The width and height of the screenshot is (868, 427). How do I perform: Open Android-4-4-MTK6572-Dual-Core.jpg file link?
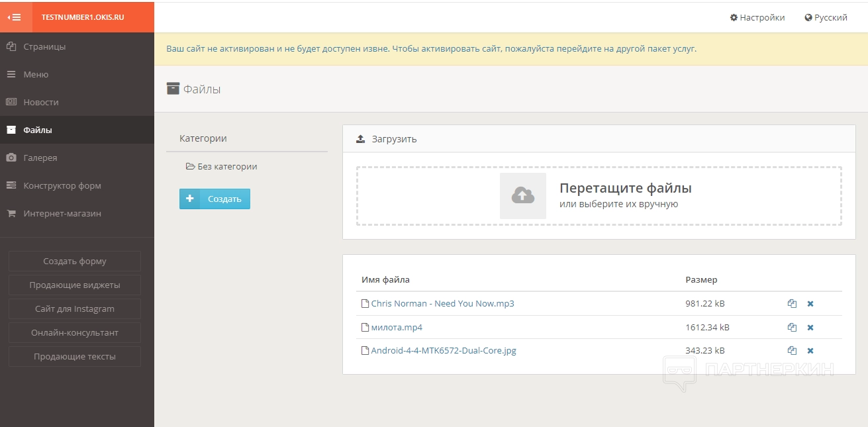click(444, 351)
